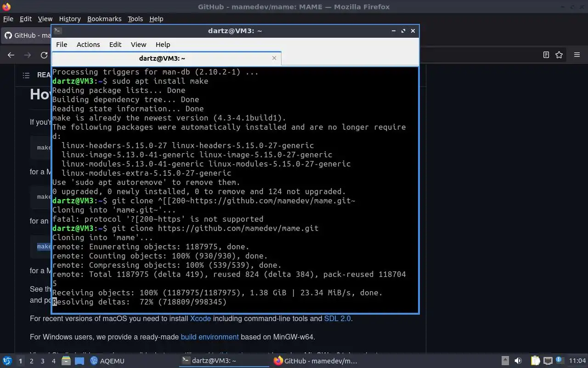Image resolution: width=588 pixels, height=368 pixels.
Task: Open Firefox History menu
Action: (70, 19)
